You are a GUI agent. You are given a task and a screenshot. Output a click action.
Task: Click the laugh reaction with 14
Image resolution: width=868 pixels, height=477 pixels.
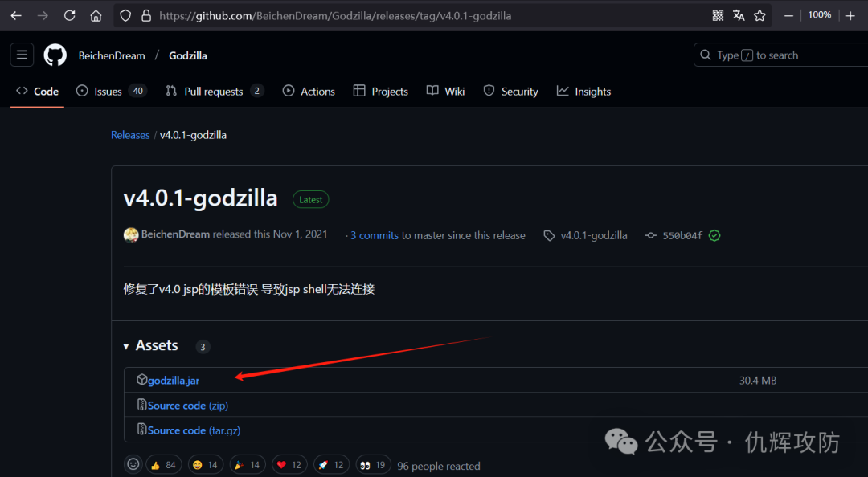point(206,465)
